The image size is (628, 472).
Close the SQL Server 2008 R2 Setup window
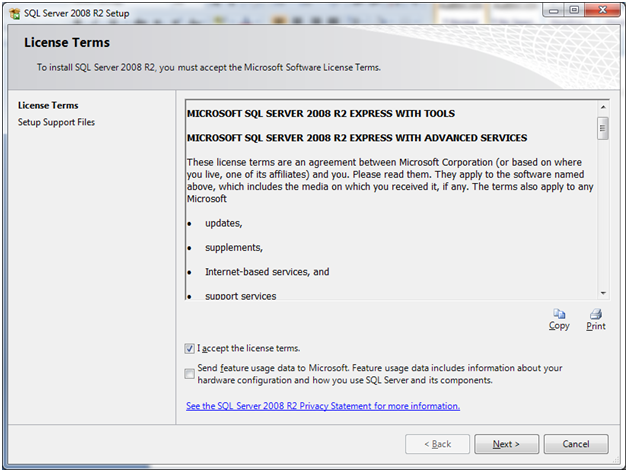click(602, 10)
